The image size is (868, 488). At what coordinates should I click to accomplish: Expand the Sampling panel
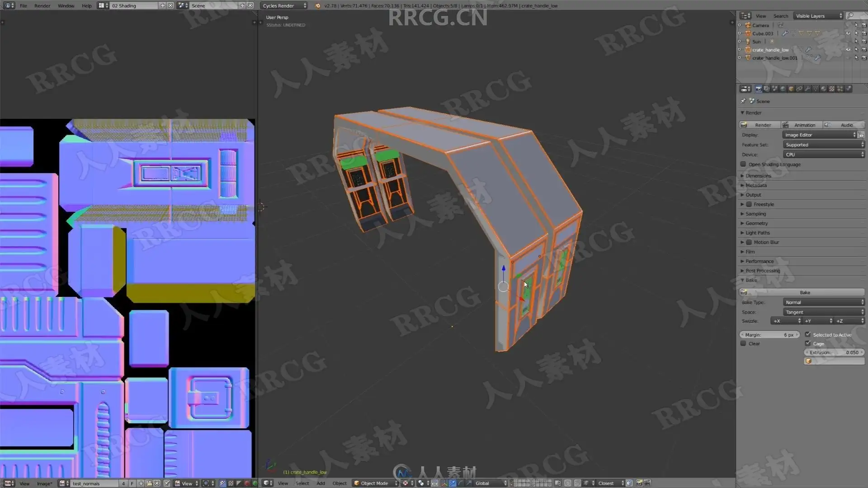pyautogui.click(x=755, y=214)
